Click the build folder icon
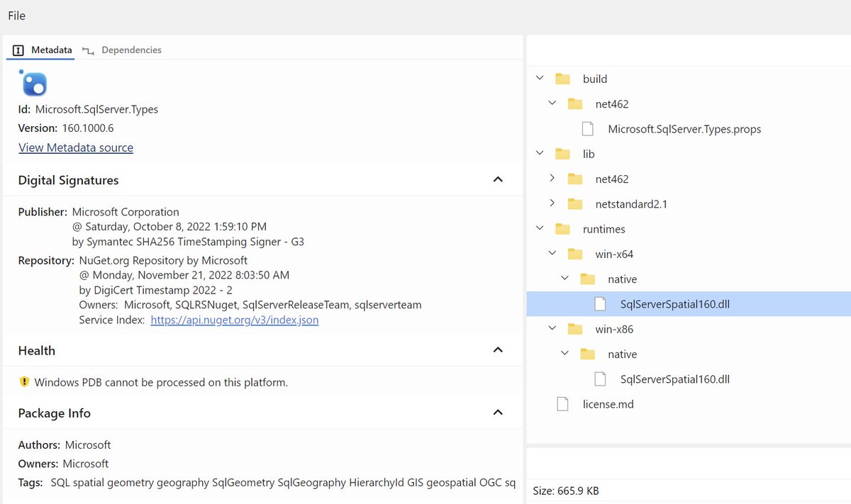The width and height of the screenshot is (851, 504). pyautogui.click(x=563, y=79)
